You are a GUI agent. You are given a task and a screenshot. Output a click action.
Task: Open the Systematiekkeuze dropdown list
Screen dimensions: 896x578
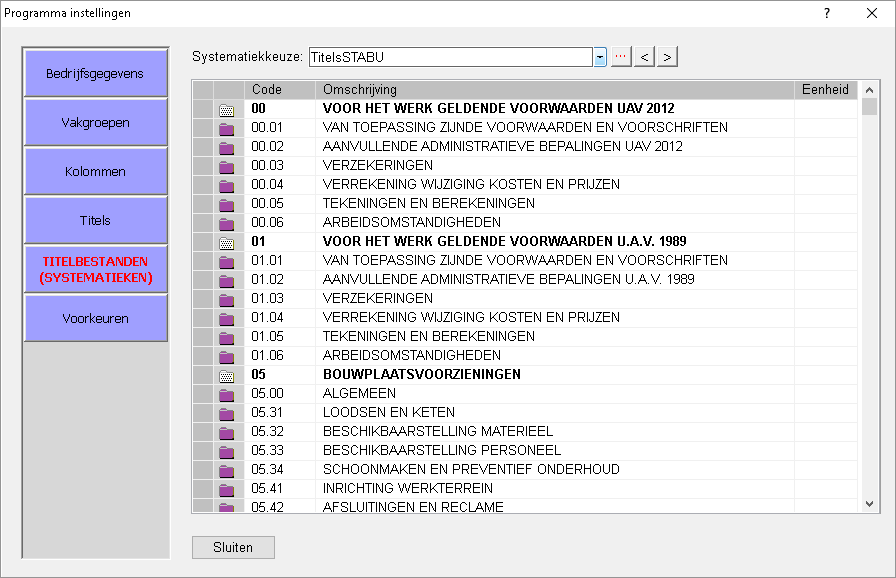click(x=601, y=57)
